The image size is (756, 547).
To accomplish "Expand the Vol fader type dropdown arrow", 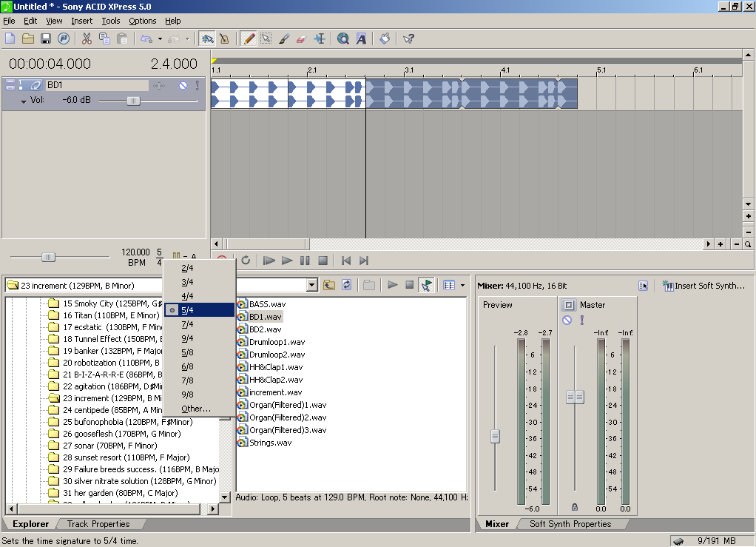I will [x=23, y=101].
